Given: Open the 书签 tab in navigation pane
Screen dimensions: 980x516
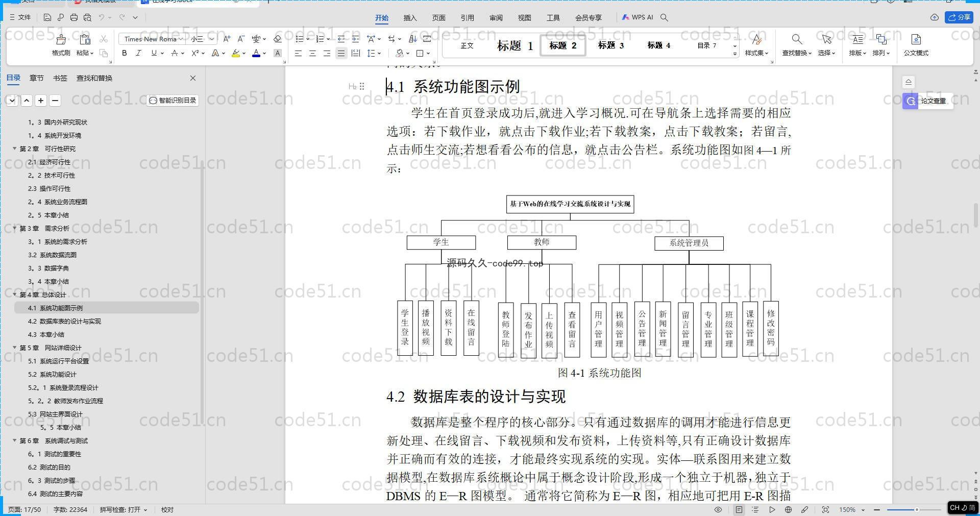Looking at the screenshot, I should [60, 78].
